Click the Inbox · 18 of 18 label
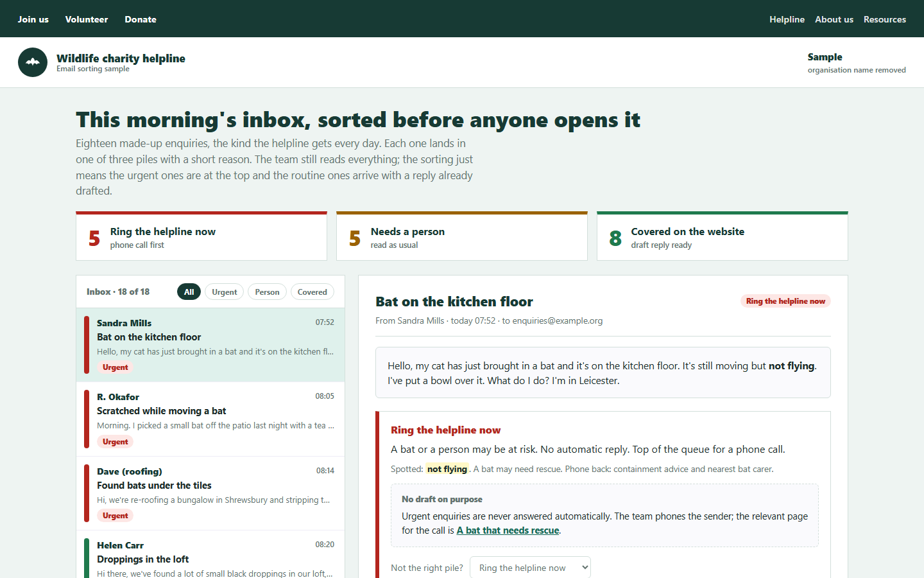 [x=118, y=292]
